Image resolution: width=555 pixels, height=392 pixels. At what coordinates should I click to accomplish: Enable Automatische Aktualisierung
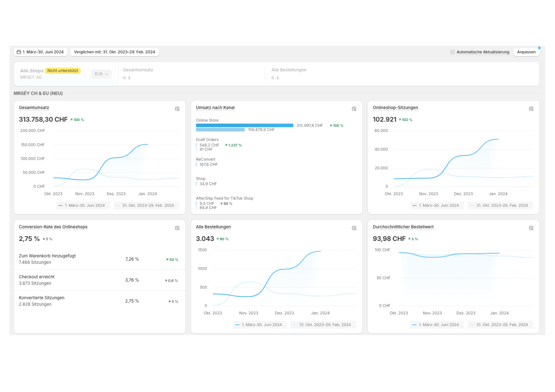click(x=452, y=52)
